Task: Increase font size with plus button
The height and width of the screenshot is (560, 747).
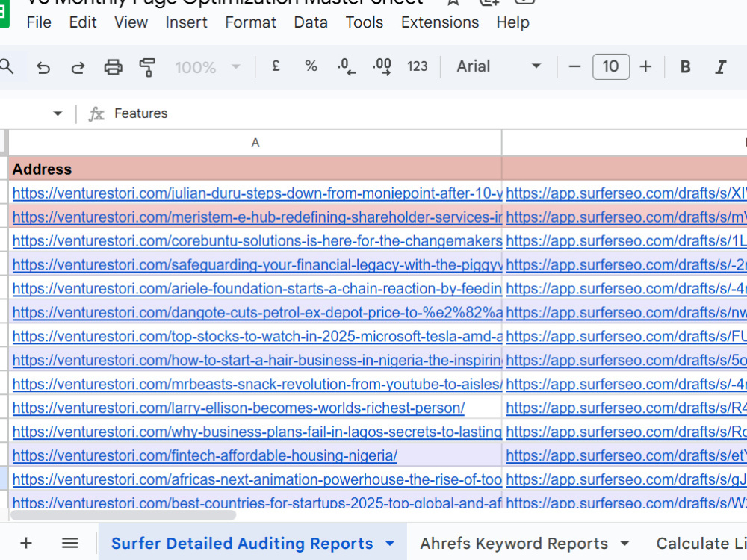Action: tap(645, 66)
